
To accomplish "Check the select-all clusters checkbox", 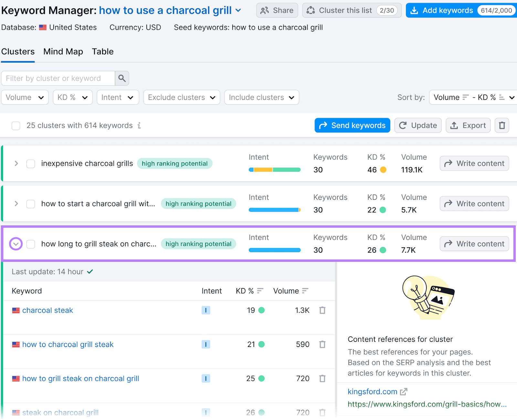I will coord(16,126).
